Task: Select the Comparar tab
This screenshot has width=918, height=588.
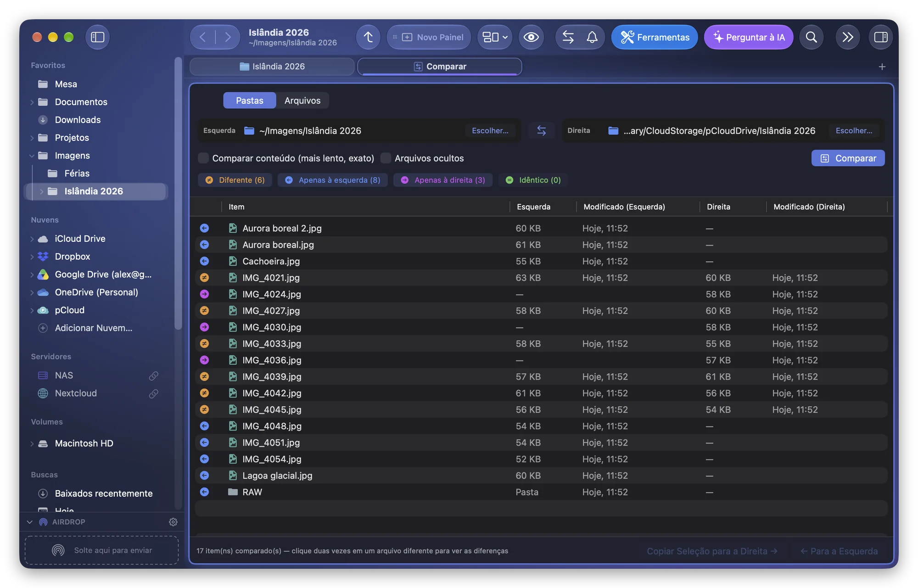Action: pos(440,67)
